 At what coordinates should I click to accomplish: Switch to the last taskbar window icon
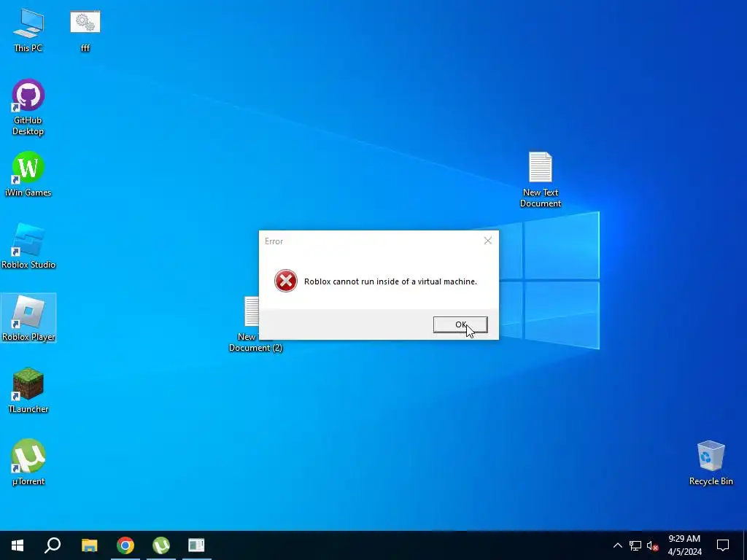[196, 545]
